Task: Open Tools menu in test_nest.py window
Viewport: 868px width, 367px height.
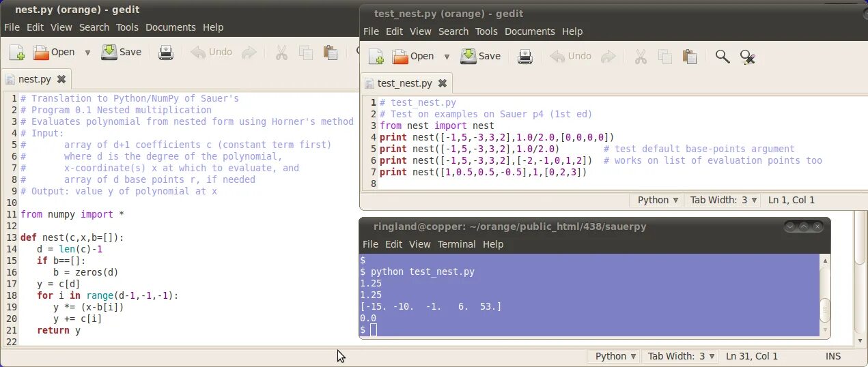Action: coord(486,31)
